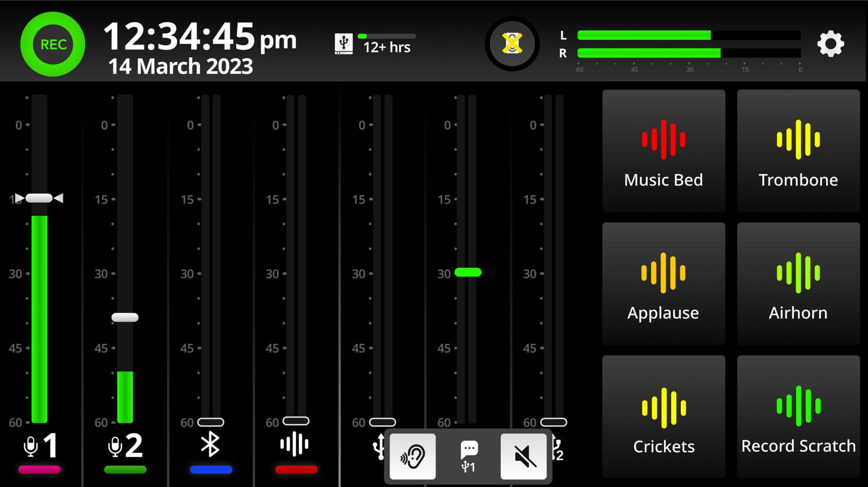
Task: Select the sound pads channel waveform icon
Action: 294,444
